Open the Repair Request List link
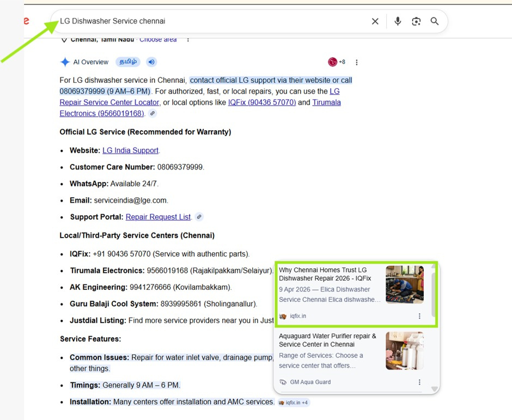The height and width of the screenshot is (420, 512). click(158, 217)
